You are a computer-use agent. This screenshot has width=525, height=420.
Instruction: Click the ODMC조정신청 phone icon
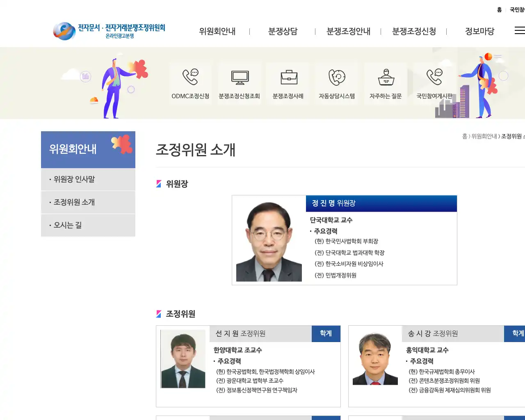point(190,78)
